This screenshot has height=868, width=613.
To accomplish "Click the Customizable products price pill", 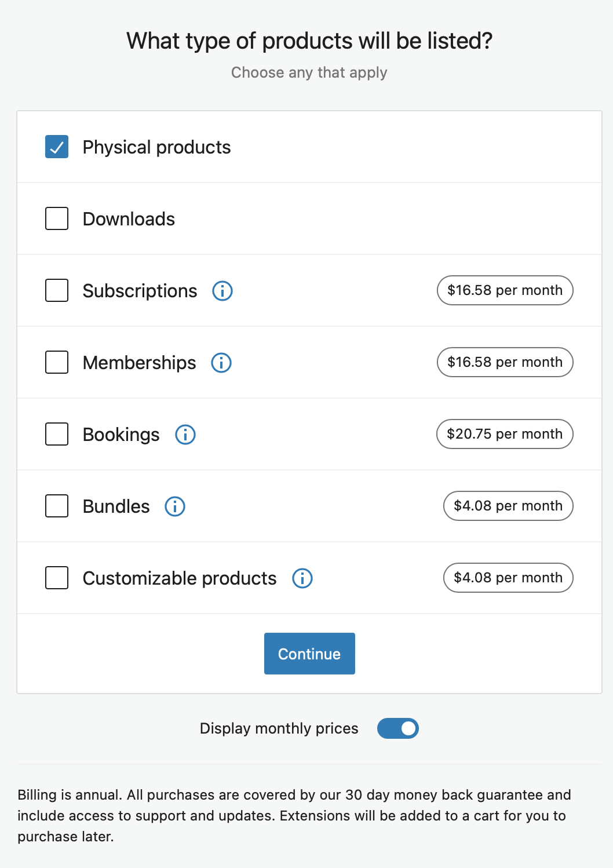I will coord(508,578).
